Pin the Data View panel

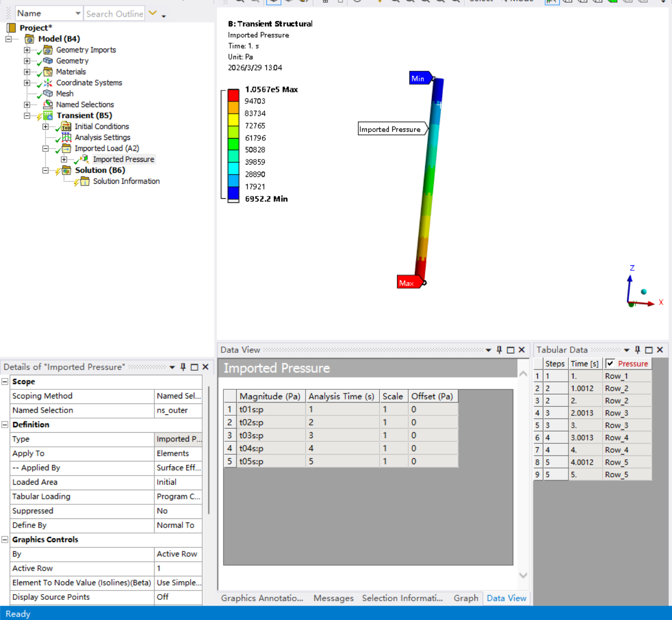(x=499, y=350)
